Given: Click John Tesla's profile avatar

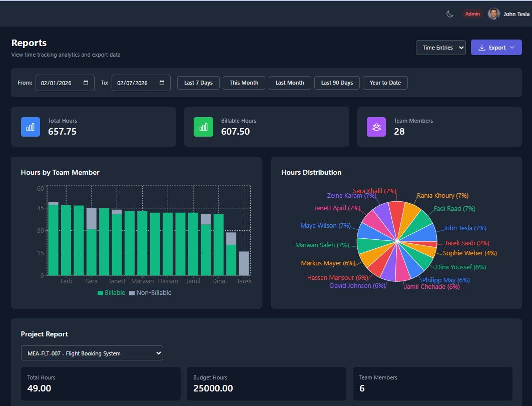Looking at the screenshot, I should [x=493, y=14].
